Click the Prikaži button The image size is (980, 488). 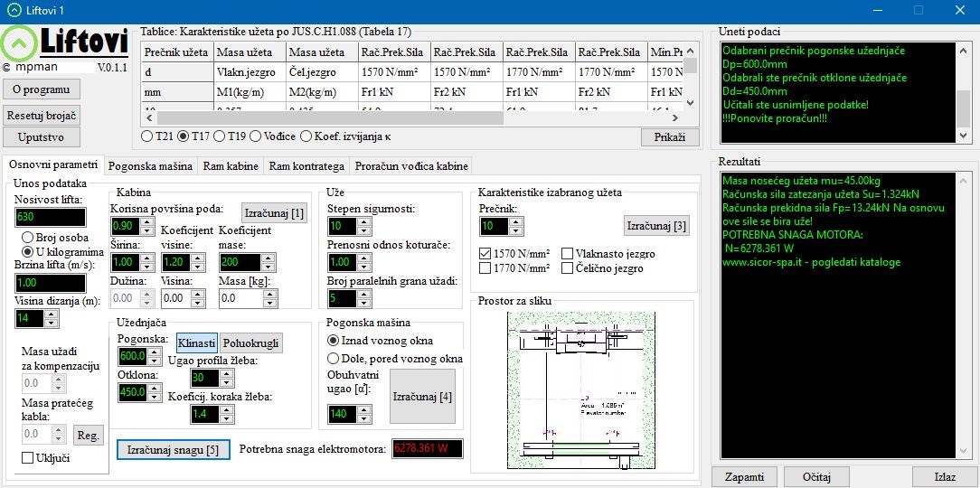[x=670, y=137]
